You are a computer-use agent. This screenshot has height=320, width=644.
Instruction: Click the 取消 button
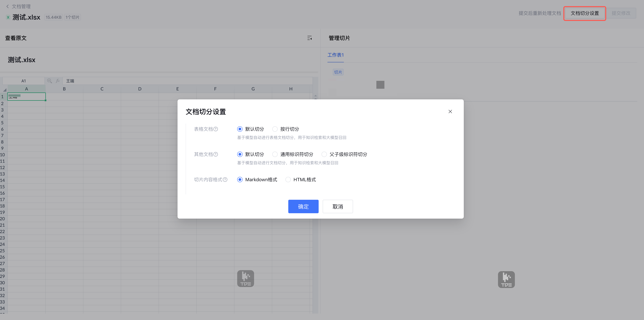[338, 206]
